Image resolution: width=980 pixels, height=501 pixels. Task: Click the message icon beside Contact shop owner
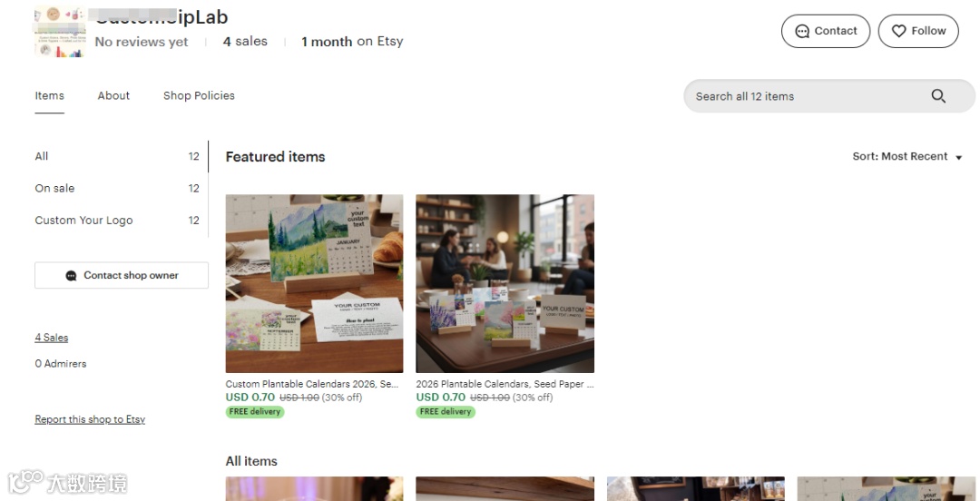click(x=72, y=275)
